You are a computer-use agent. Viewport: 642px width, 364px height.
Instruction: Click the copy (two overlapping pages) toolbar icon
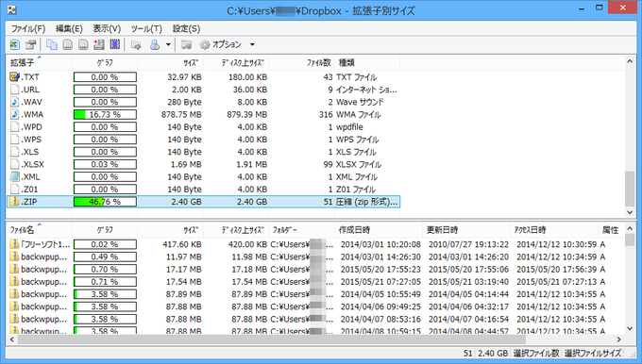[x=52, y=44]
